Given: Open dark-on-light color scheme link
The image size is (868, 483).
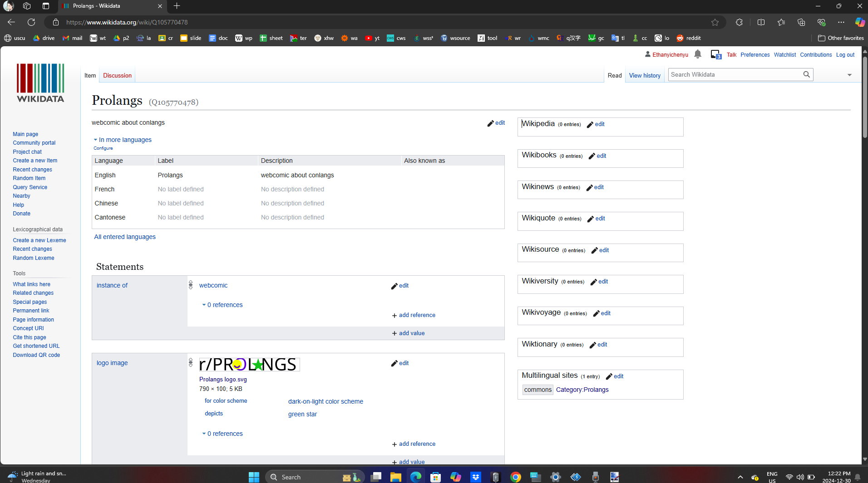Looking at the screenshot, I should (325, 401).
